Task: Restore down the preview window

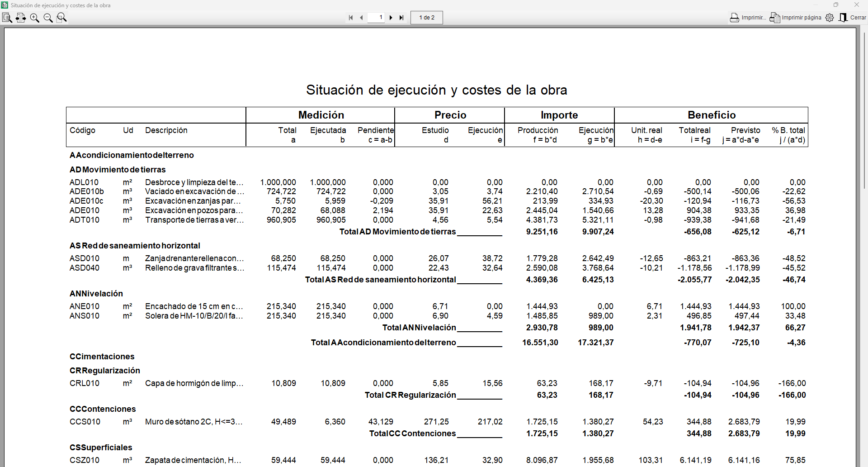Action: click(836, 5)
